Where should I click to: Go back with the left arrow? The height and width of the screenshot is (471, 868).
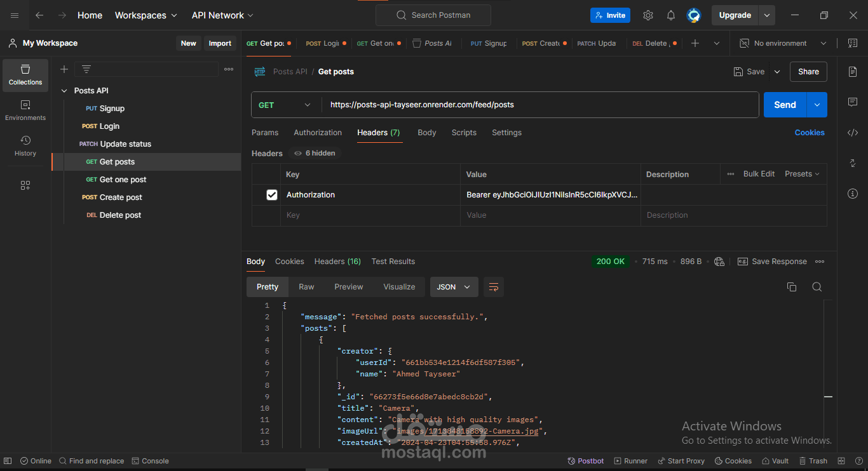[x=39, y=15]
